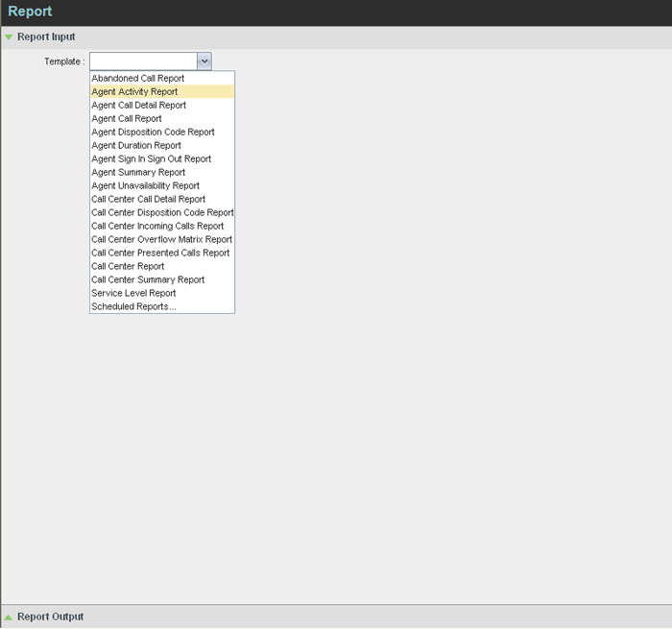Viewport: 672px width, 629px height.
Task: Select Agent Sign In Sign Out Report
Action: pyautogui.click(x=162, y=158)
